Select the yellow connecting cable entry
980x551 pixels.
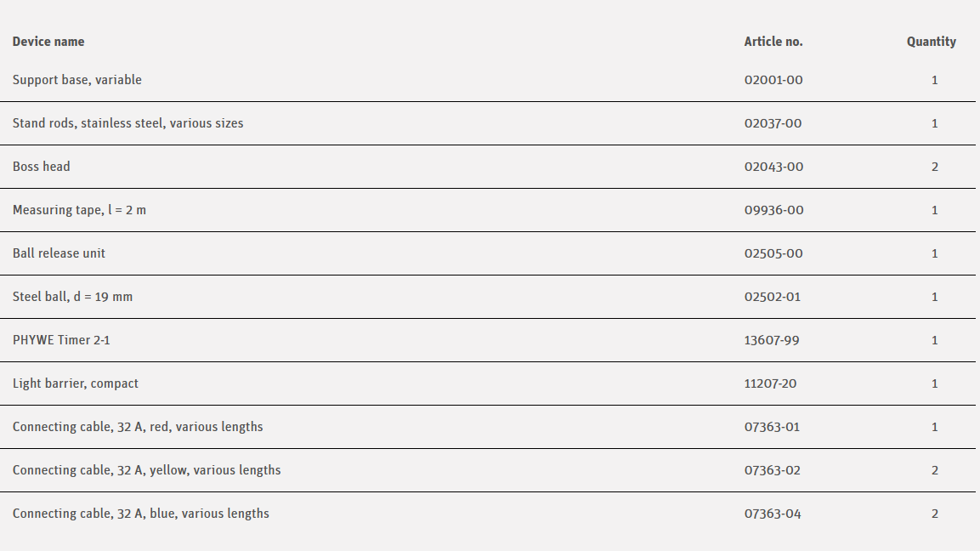(147, 470)
